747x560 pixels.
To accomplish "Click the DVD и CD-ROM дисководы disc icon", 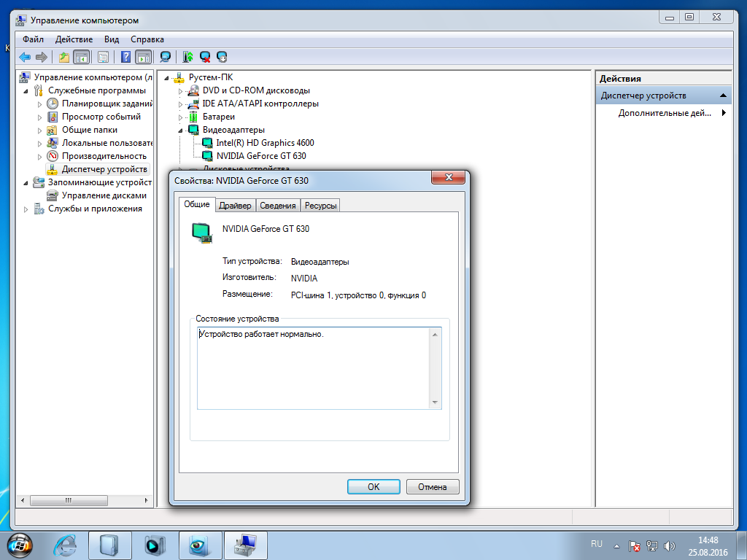I will pyautogui.click(x=193, y=90).
